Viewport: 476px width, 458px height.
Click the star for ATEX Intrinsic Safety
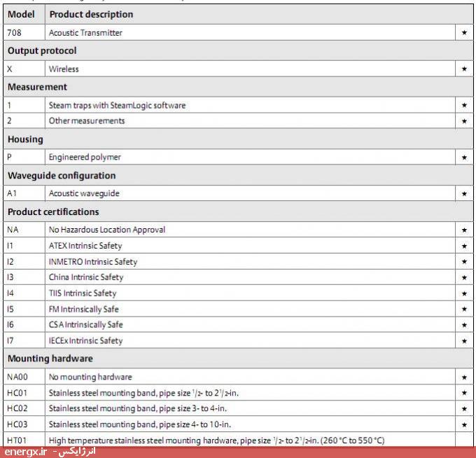464,246
